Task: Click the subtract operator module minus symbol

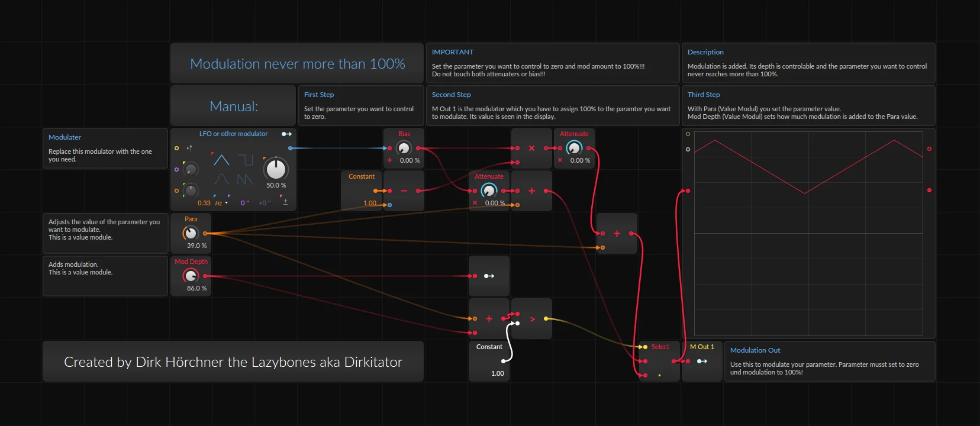Action: pyautogui.click(x=404, y=191)
